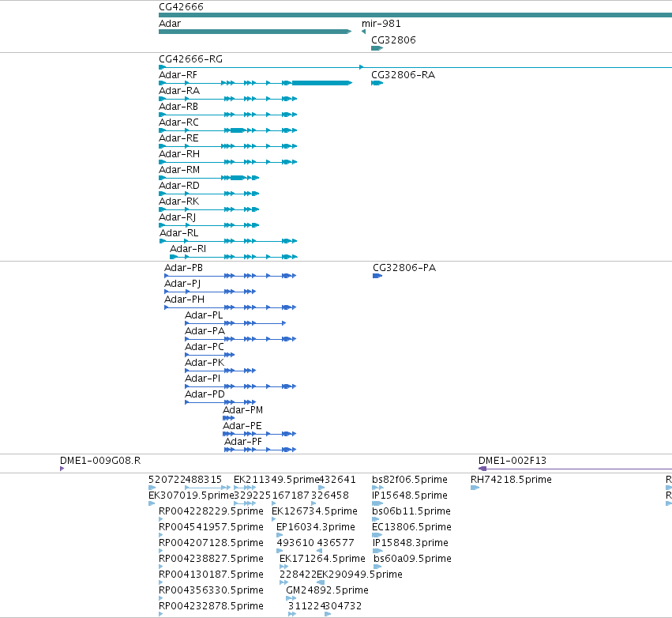Click the RP004207128.5prime EST label

[211, 544]
